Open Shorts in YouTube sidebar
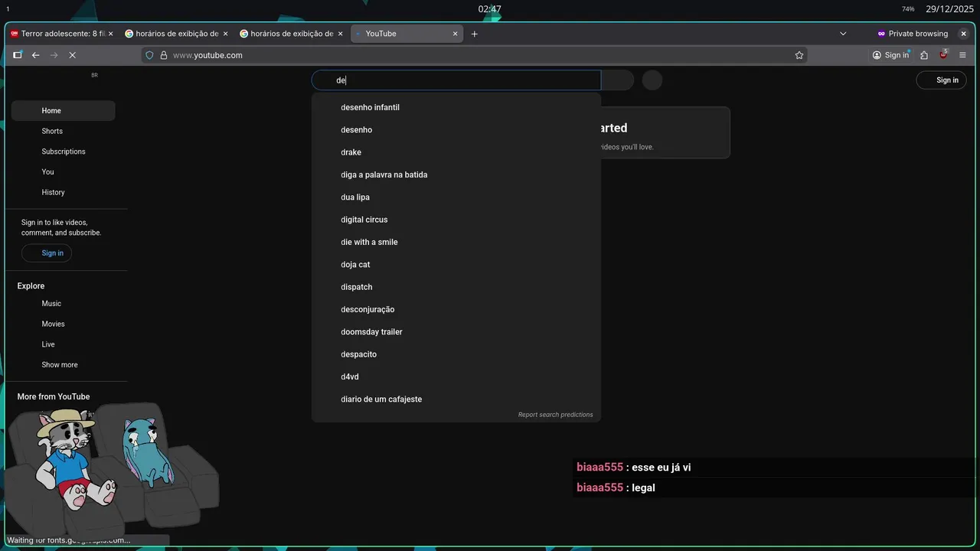This screenshot has width=980, height=551. point(63,131)
